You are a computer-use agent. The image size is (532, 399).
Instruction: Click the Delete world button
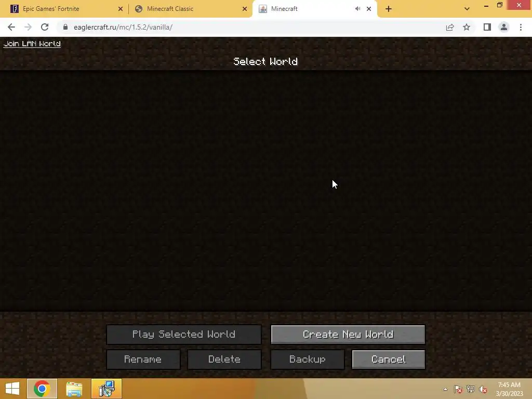tap(224, 360)
